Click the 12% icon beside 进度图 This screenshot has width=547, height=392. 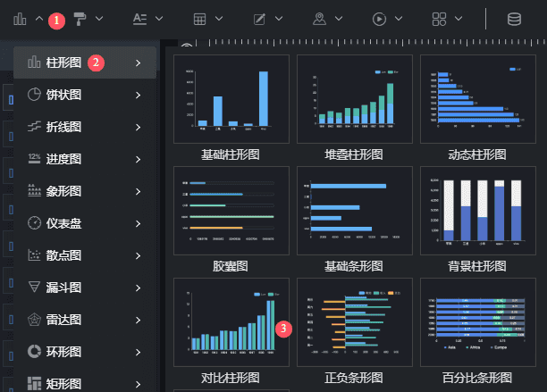34,159
